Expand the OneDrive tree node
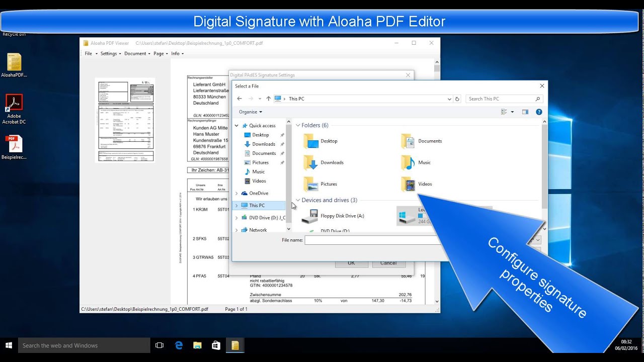This screenshot has width=644, height=362. 237,194
